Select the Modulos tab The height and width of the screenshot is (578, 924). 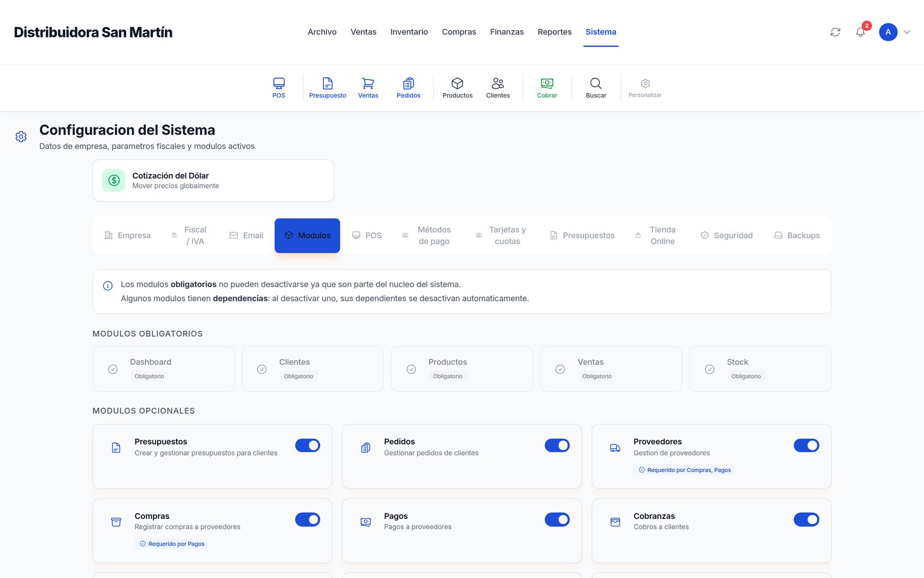[x=307, y=235]
